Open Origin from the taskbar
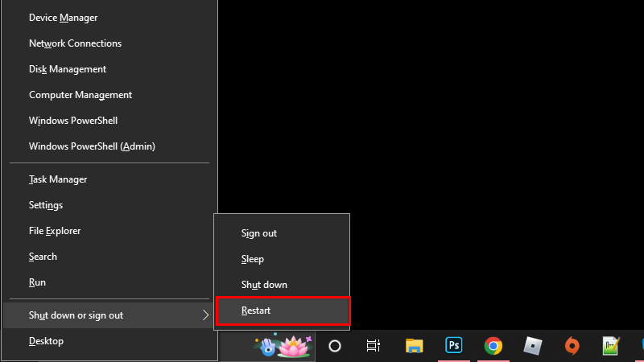 (572, 346)
